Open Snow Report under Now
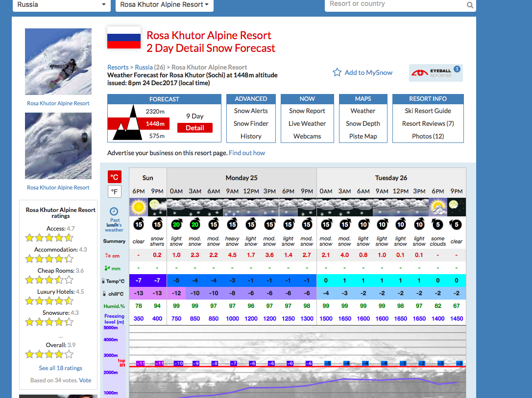Viewport: 532px width, 398px height. [x=307, y=111]
